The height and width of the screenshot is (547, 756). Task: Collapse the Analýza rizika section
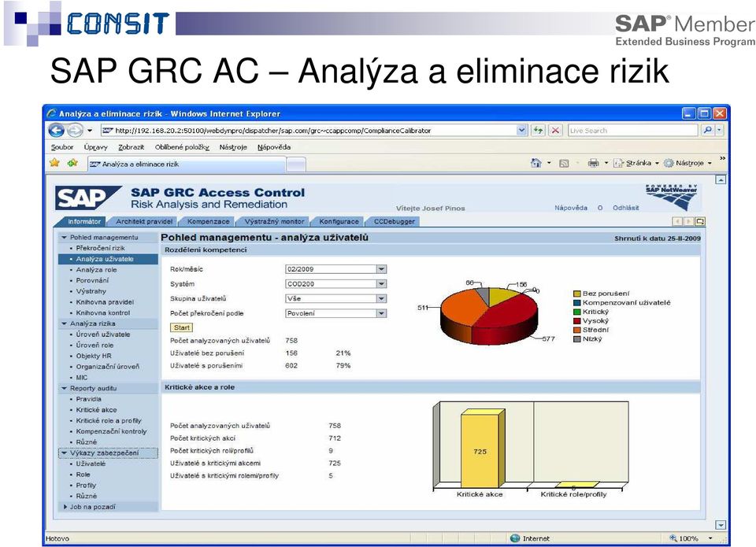(64, 323)
